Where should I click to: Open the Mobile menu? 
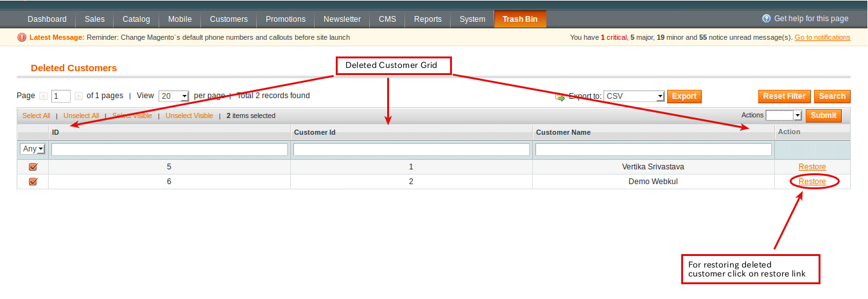180,19
